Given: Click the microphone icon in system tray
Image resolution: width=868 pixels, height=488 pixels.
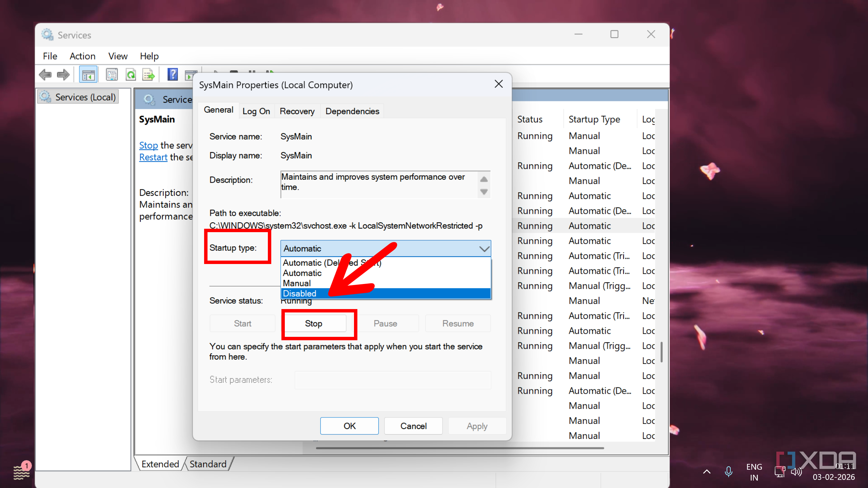Looking at the screenshot, I should pos(728,471).
